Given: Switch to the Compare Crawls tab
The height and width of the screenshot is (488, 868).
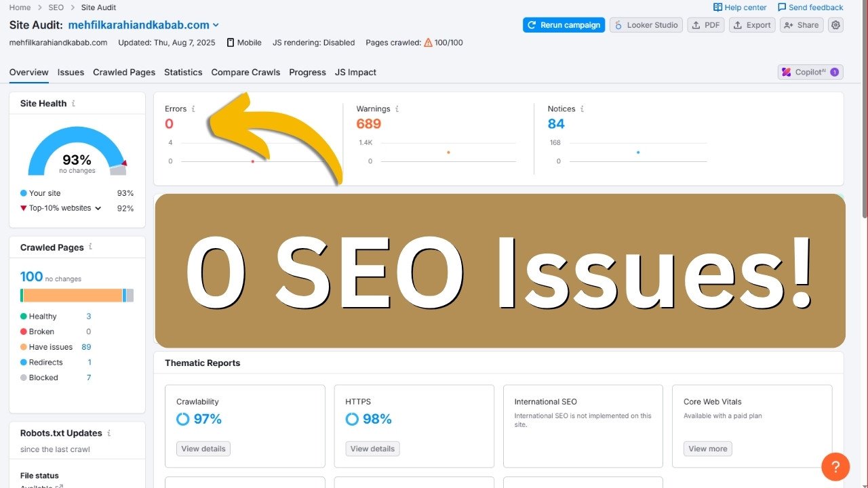Looking at the screenshot, I should point(245,72).
